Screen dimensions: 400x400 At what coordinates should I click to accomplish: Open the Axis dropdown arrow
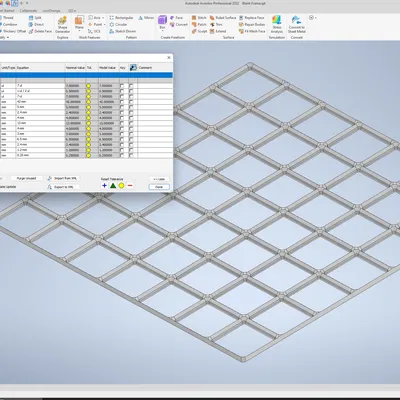pyautogui.click(x=103, y=18)
